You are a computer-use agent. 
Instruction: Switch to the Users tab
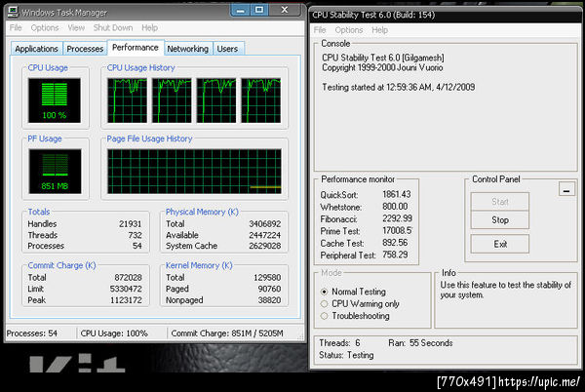[x=227, y=49]
